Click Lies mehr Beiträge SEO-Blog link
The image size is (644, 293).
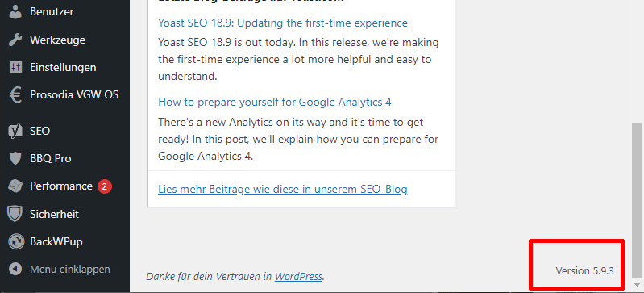point(283,190)
